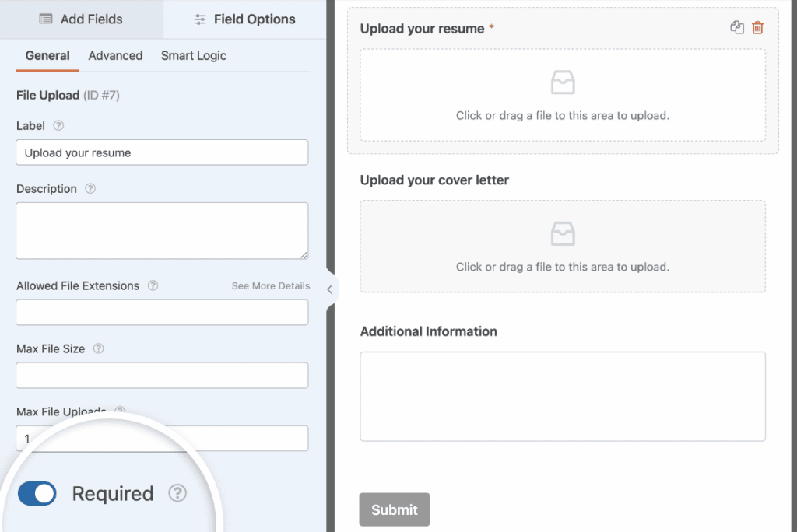797x532 pixels.
Task: Click inside the Label text field
Action: pos(161,152)
